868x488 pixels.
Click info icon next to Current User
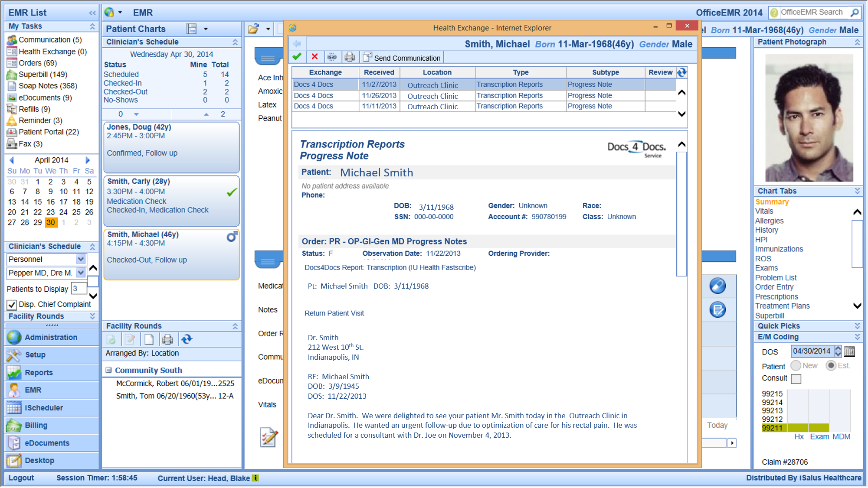coord(255,478)
